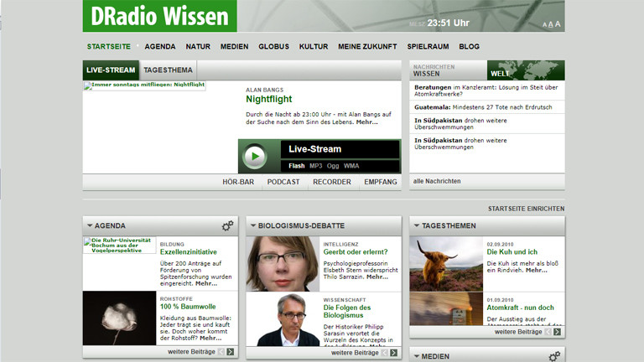Viewport: 644px width, 362px height.
Task: Open Beratungen im Kanzleramt news item
Action: point(487,90)
